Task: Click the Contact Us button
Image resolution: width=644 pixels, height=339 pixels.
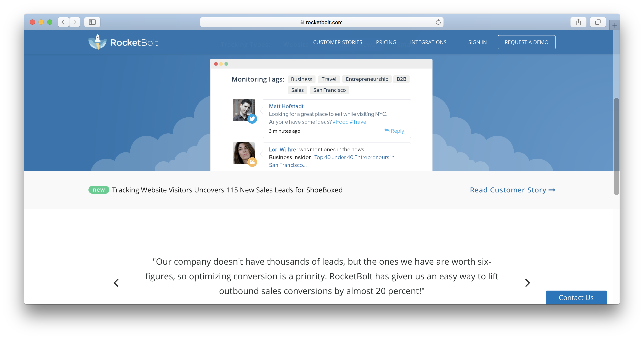Action: tap(576, 297)
